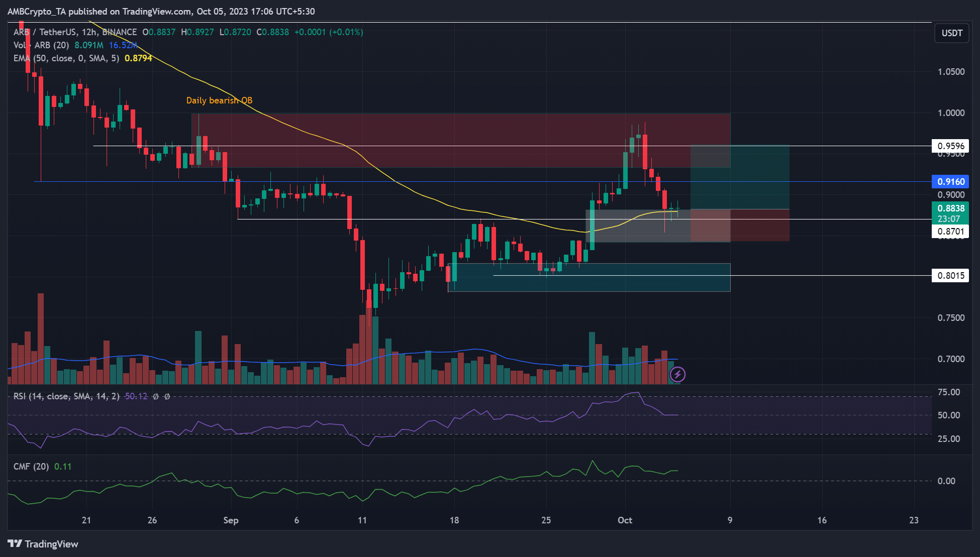Select the 0.8701 price label

[950, 232]
